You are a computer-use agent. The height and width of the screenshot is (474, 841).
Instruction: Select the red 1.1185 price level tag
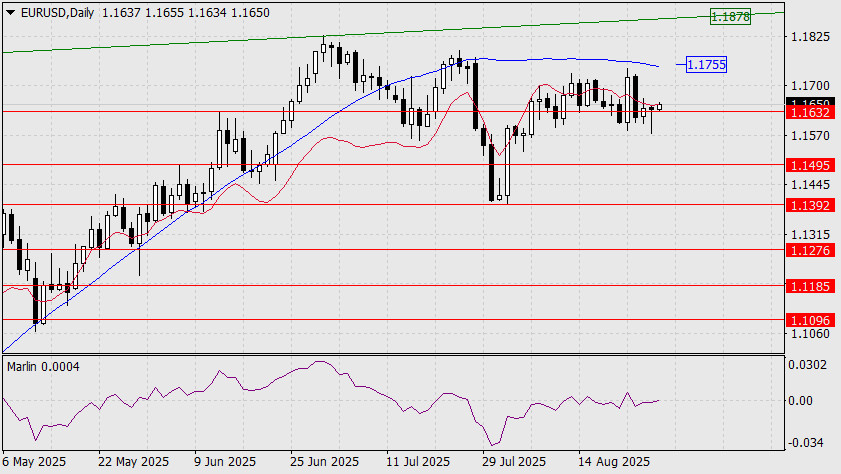click(810, 286)
